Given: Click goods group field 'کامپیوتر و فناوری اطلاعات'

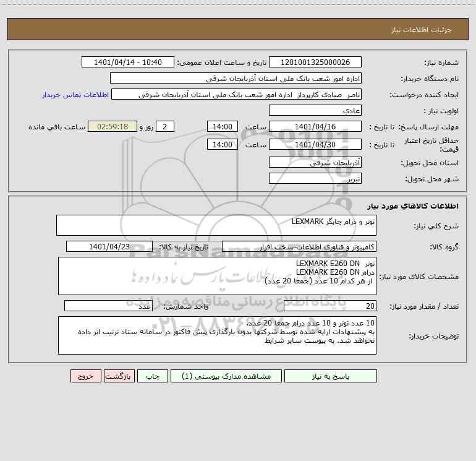Looking at the screenshot, I should (x=299, y=247).
